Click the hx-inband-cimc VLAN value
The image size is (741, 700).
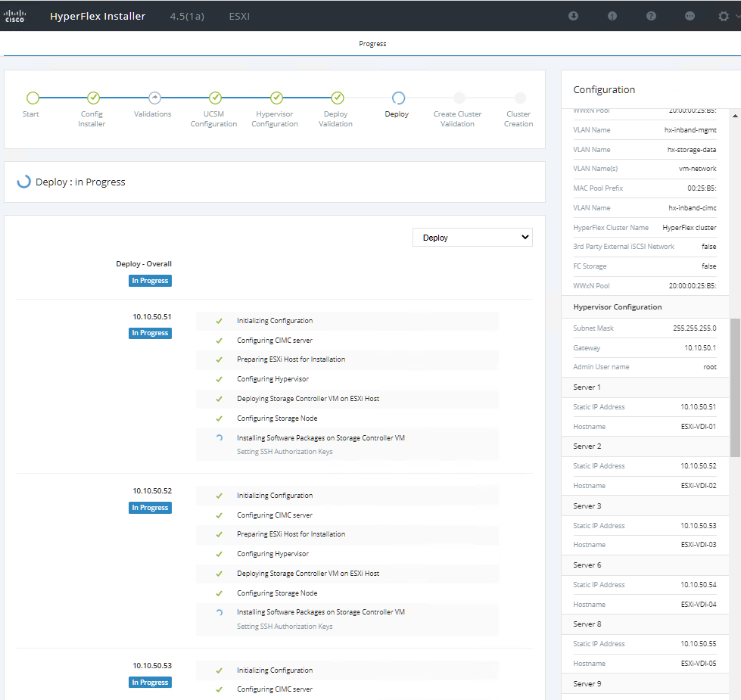[x=693, y=208]
